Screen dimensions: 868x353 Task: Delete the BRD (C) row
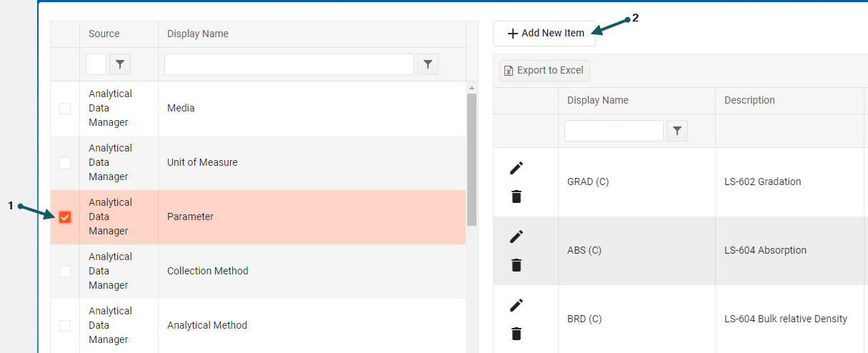point(517,334)
